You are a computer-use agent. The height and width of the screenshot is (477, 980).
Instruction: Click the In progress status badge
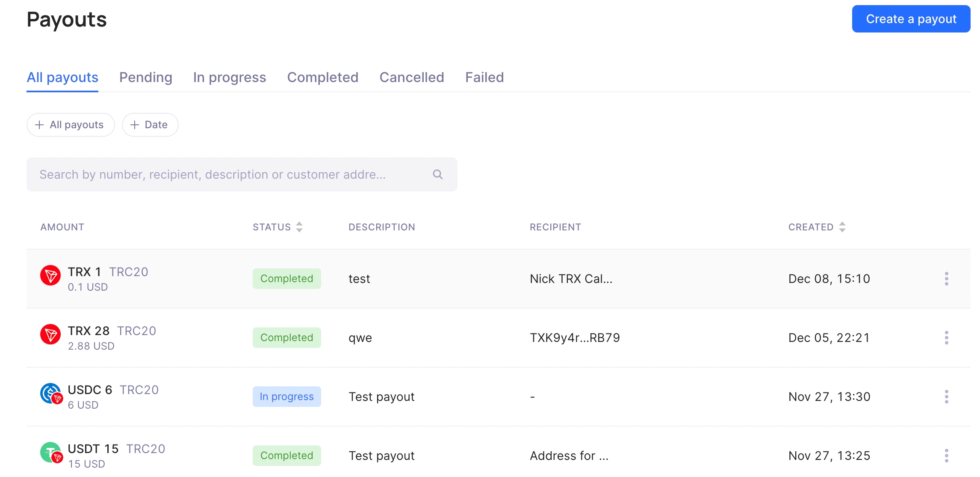point(286,397)
